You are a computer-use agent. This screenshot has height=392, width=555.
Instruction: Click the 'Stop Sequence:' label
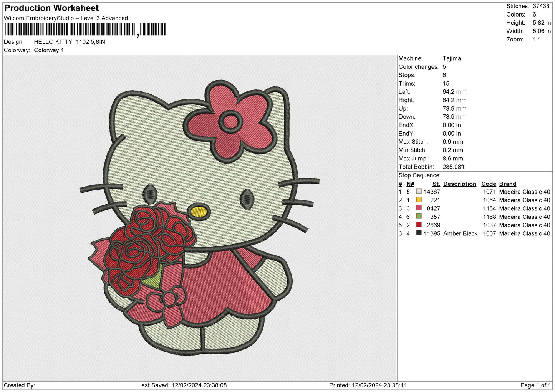pos(419,175)
